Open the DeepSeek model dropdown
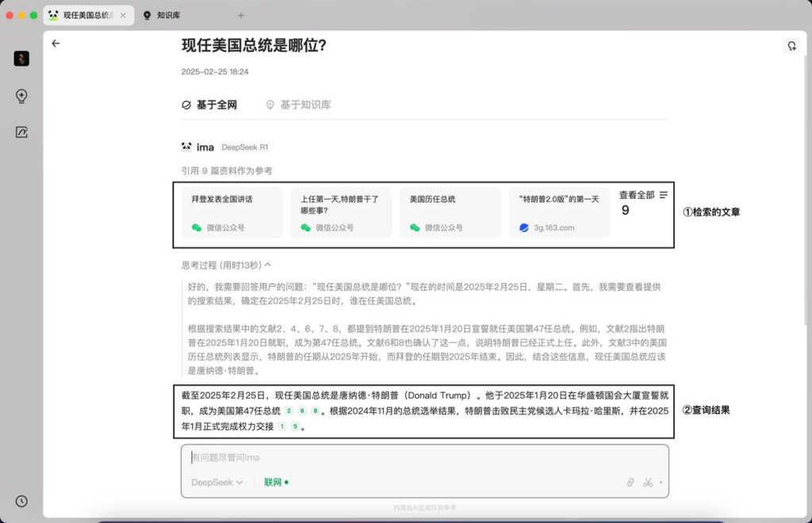 (216, 482)
